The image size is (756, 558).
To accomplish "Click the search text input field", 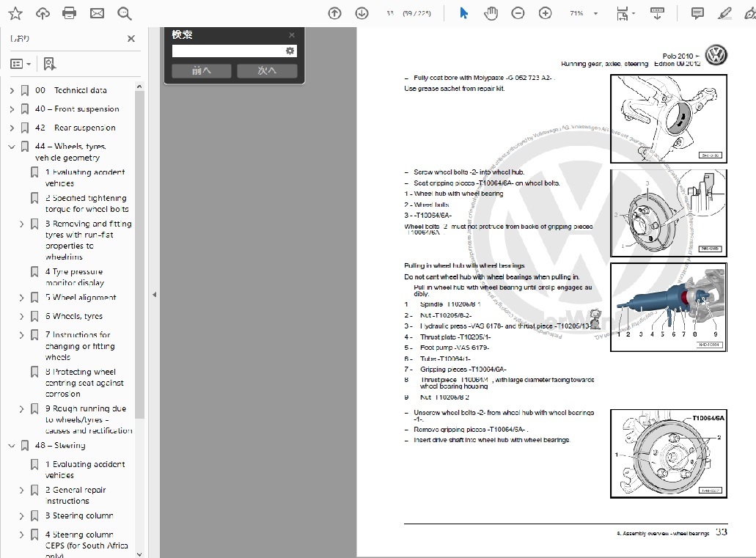I will click(x=228, y=51).
